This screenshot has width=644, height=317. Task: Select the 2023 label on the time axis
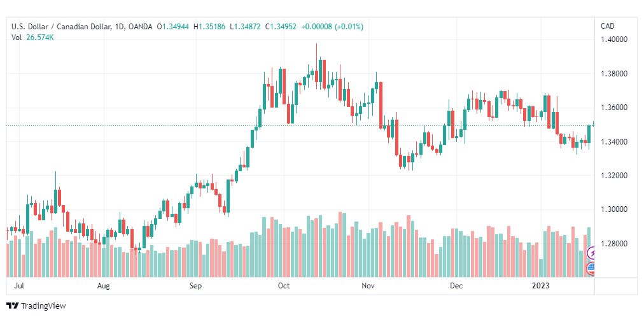(540, 285)
